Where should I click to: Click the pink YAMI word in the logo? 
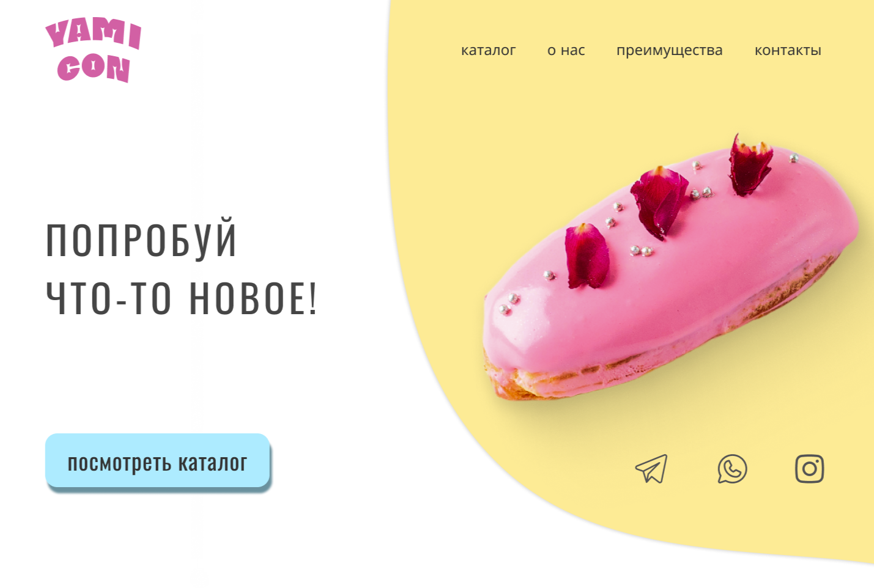[94, 33]
